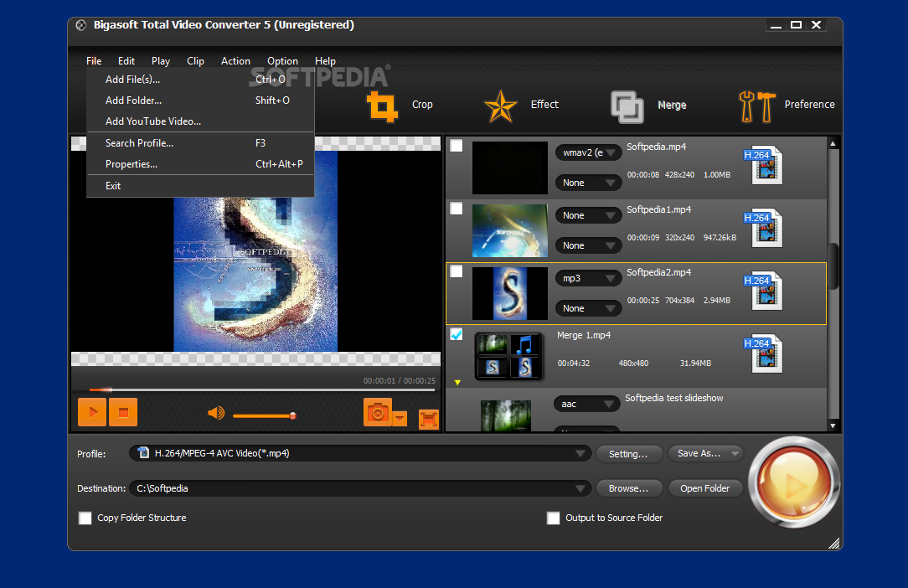Viewport: 908px width, 588px height.
Task: Take a snapshot with the camera icon
Action: coord(378,412)
